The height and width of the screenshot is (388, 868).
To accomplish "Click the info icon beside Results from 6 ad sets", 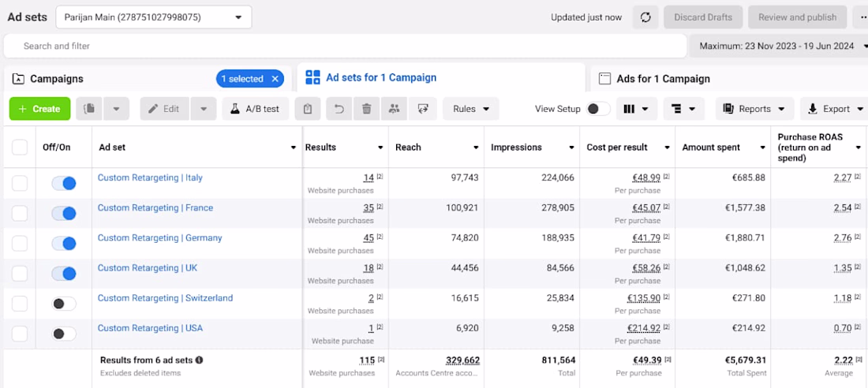I will (200, 360).
